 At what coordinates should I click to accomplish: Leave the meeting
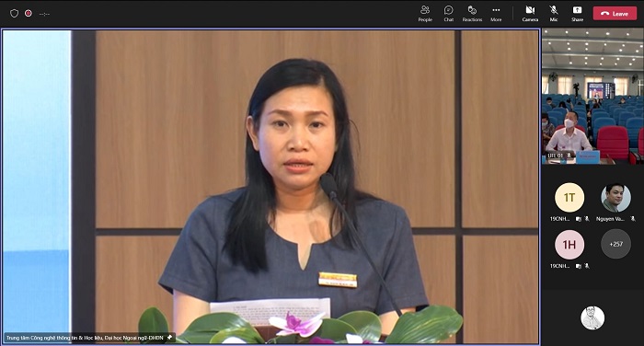tap(615, 13)
